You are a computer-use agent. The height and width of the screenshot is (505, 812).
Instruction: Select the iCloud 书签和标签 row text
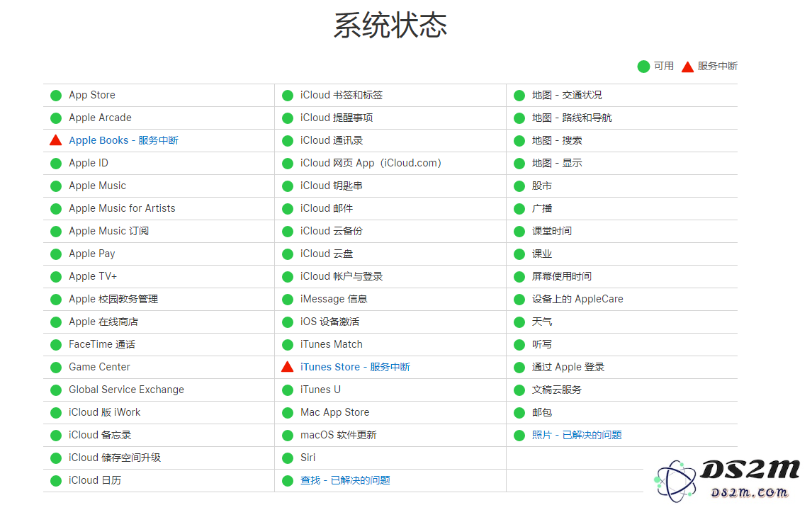click(342, 95)
